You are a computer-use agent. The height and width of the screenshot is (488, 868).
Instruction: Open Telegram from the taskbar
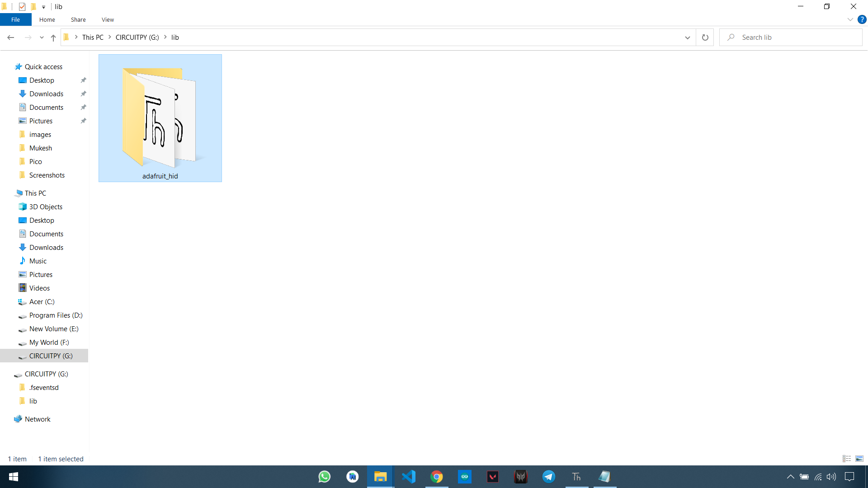(x=548, y=477)
